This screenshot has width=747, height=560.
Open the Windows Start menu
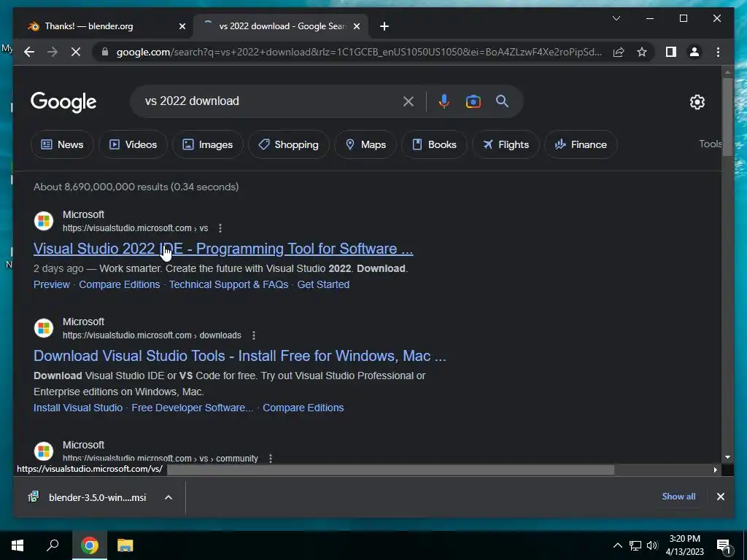18,545
